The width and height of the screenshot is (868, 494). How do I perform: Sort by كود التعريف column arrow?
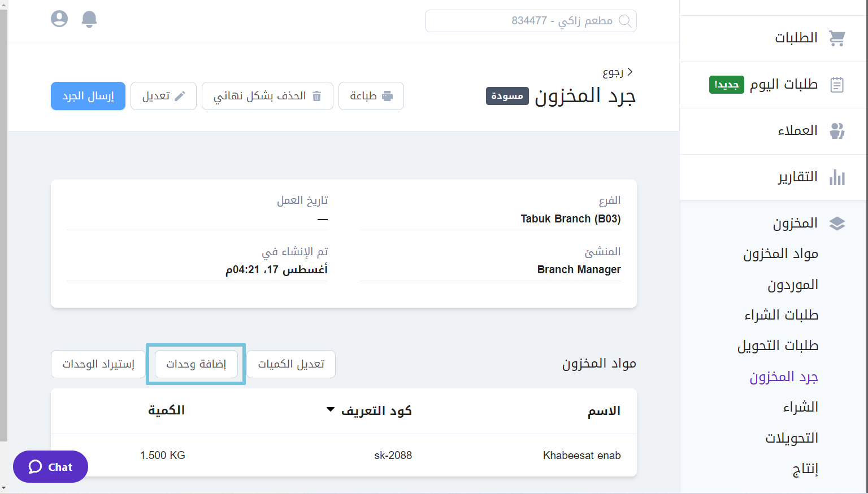[x=331, y=410]
